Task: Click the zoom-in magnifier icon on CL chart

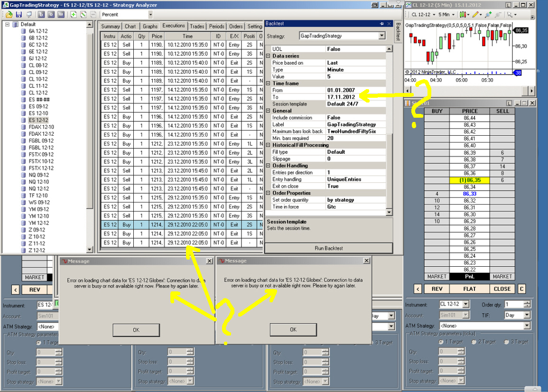Action: click(x=488, y=14)
